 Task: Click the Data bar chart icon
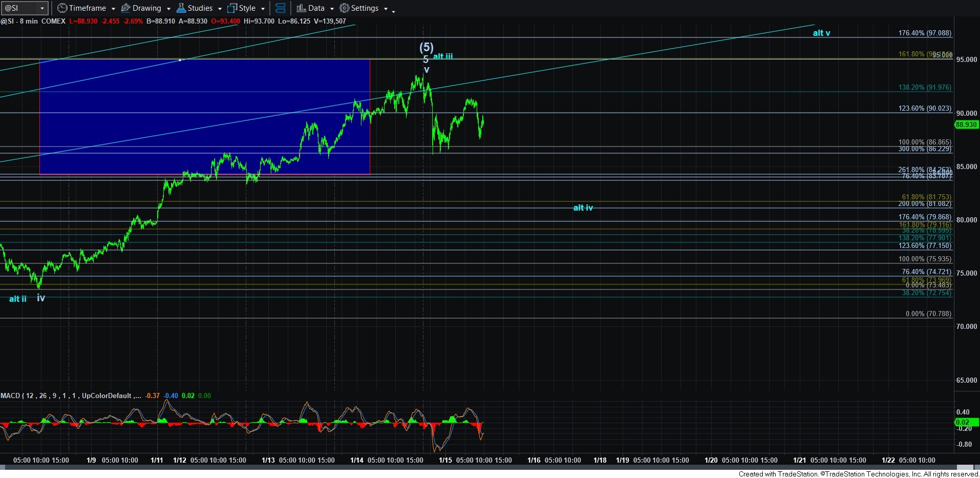301,8
